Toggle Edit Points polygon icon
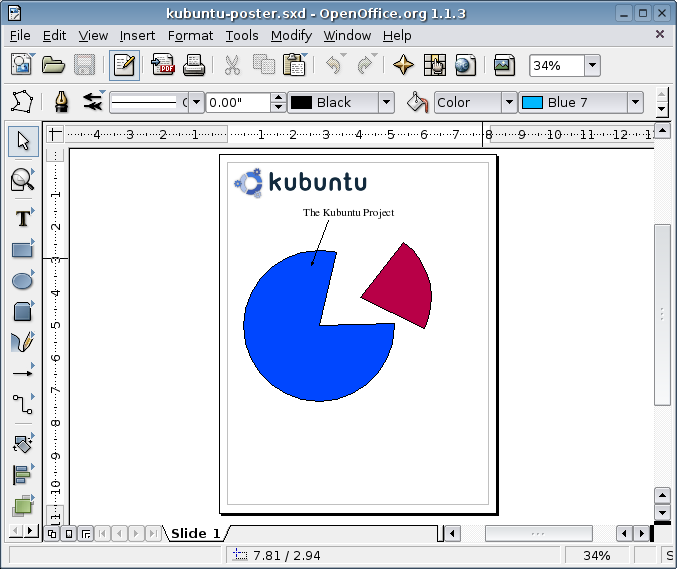 22,102
